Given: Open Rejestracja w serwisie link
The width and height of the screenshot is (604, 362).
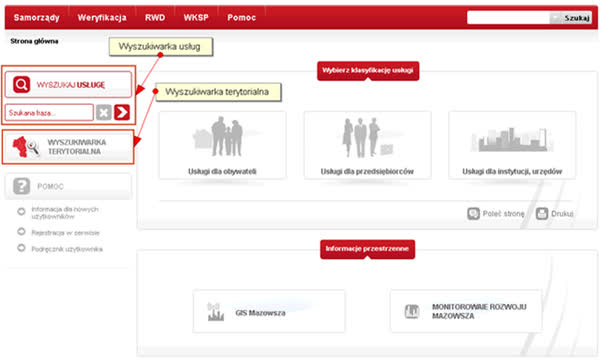Looking at the screenshot, I should [x=65, y=233].
